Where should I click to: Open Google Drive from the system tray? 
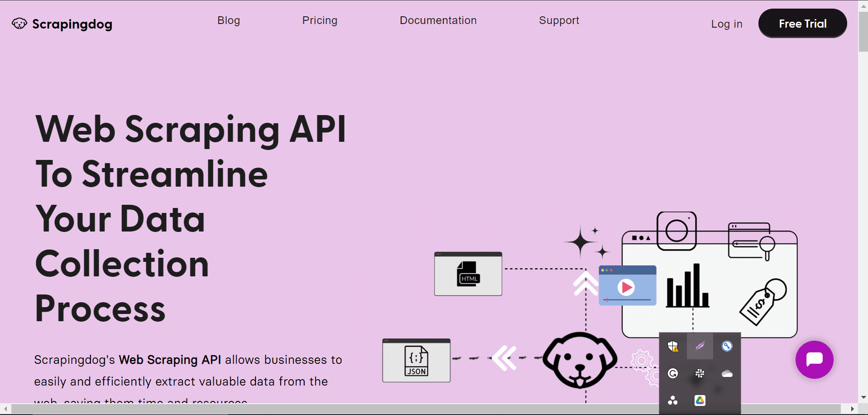[700, 400]
